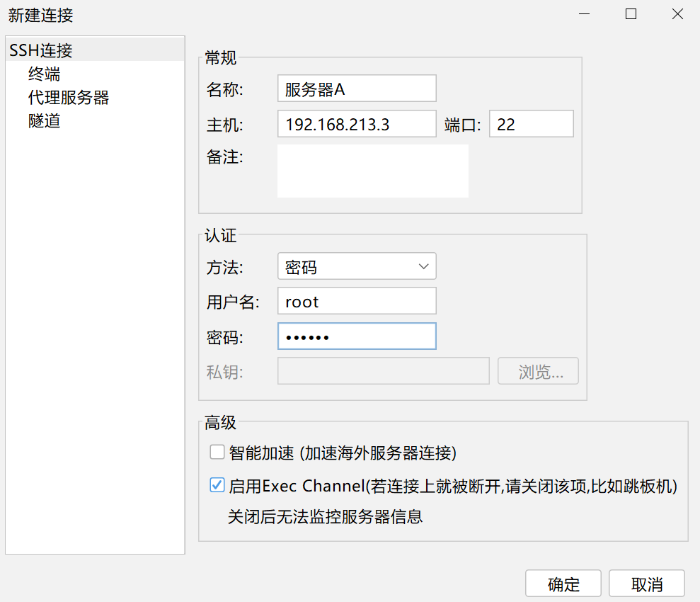Image resolution: width=700 pixels, height=602 pixels.
Task: Open the 代理服务器 settings page
Action: [68, 97]
